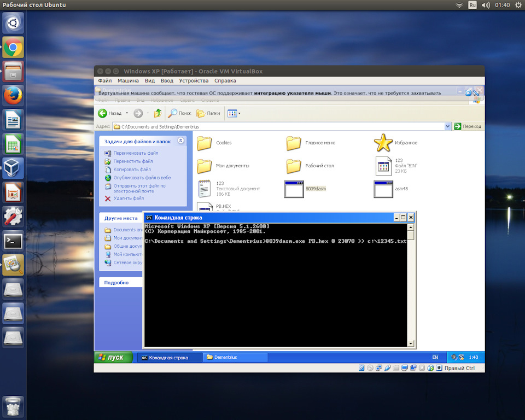The image size is (525, 420).
Task: Open Google Chrome from the Ubuntu launcher
Action: coord(13,47)
